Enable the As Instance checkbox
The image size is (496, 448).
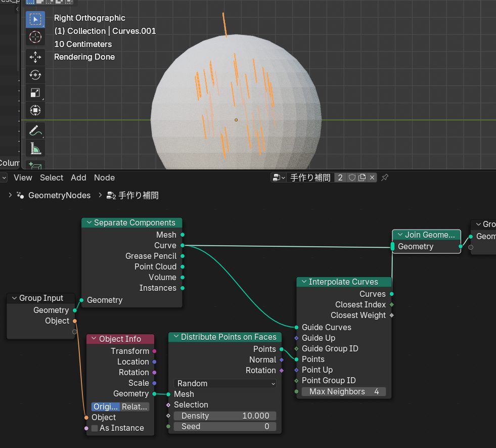click(95, 428)
